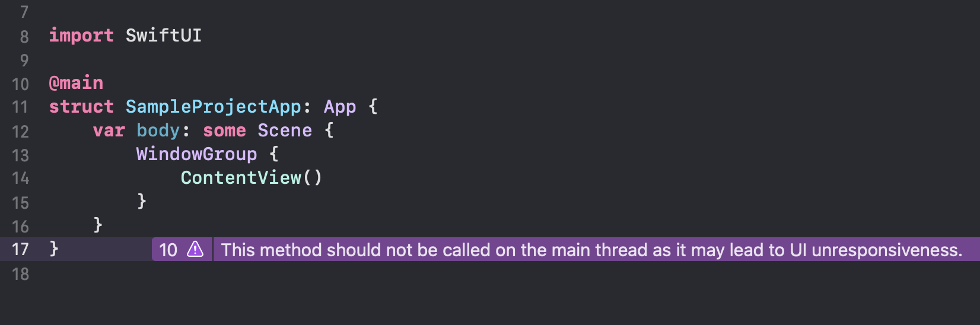Click the Scene type name
This screenshot has width=980, height=325.
285,130
